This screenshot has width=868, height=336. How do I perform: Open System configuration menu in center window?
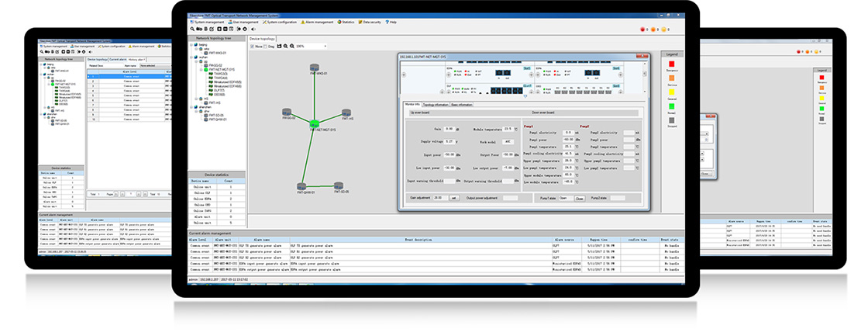tap(280, 23)
